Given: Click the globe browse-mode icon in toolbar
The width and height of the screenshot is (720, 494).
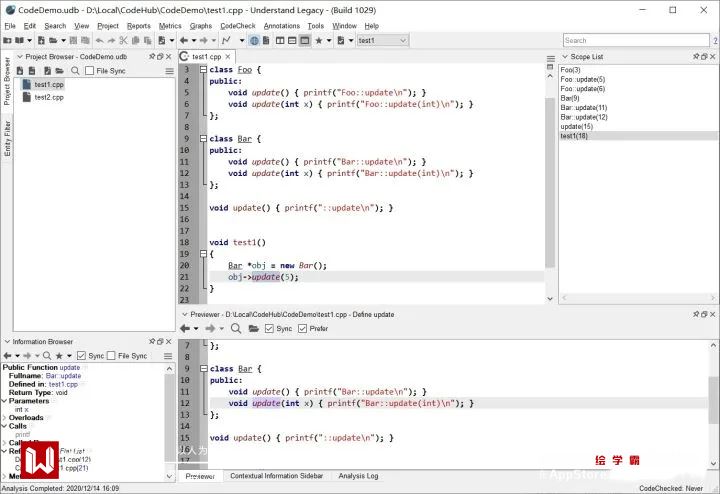Looking at the screenshot, I should coord(254,40).
